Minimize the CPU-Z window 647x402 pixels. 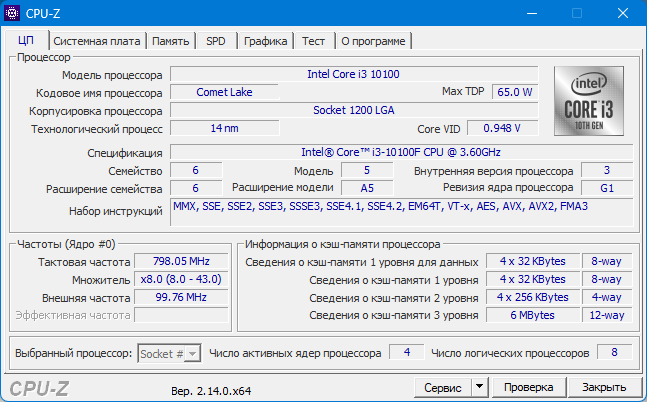pos(531,13)
